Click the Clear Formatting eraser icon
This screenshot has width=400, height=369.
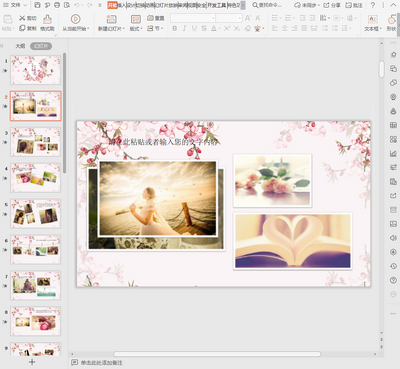point(247,29)
